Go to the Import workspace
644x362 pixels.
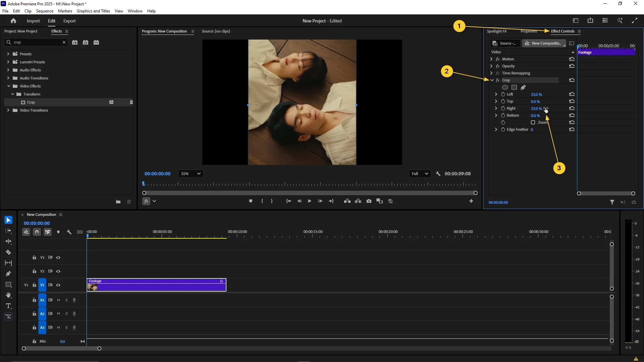pyautogui.click(x=33, y=21)
